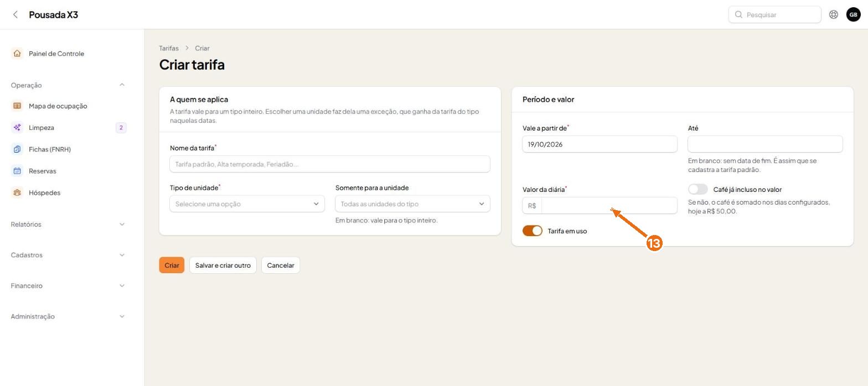Expand the Cadastros sidebar group

click(68, 255)
